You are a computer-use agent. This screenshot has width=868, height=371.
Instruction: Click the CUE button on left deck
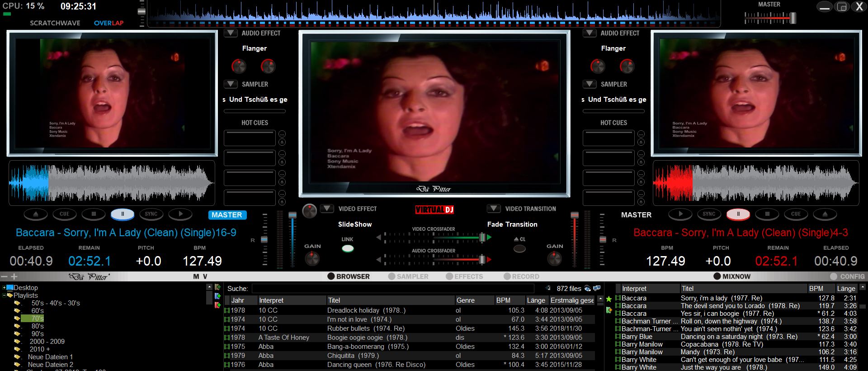65,214
